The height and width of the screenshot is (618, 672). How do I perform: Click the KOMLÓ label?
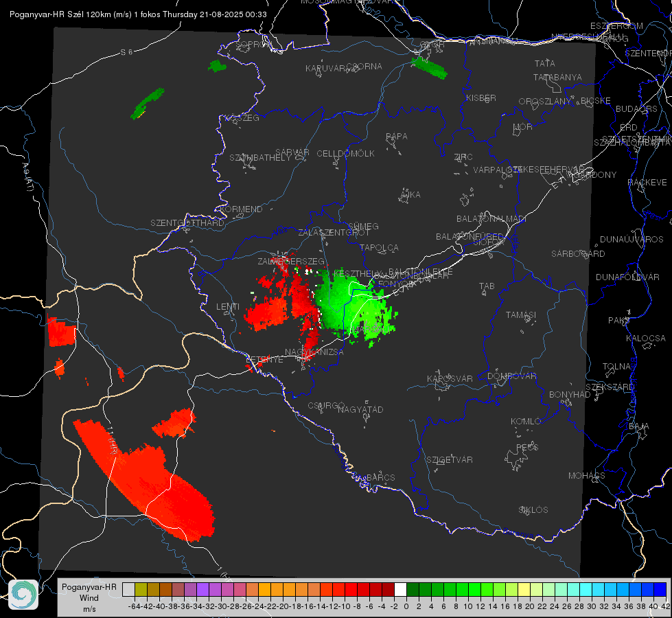click(x=526, y=422)
